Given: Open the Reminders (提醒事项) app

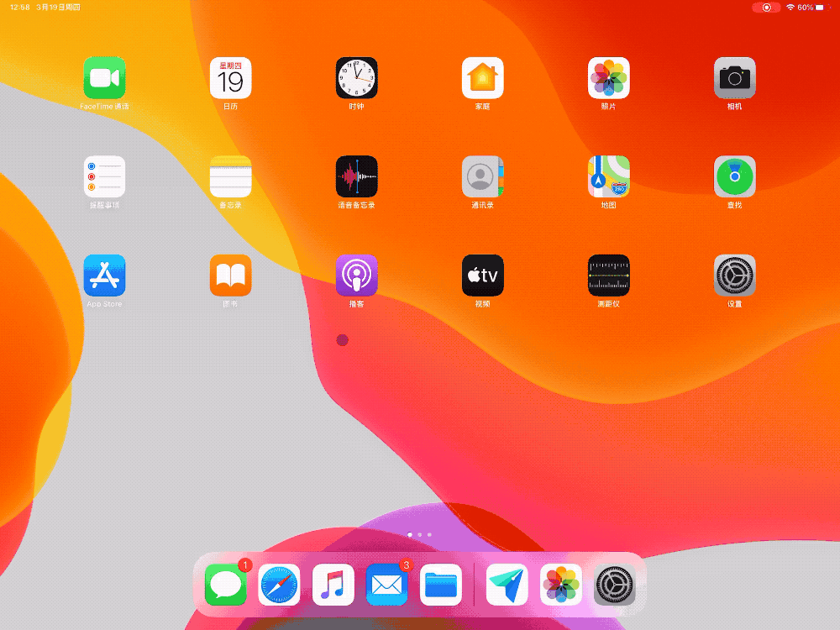Looking at the screenshot, I should pyautogui.click(x=104, y=176).
